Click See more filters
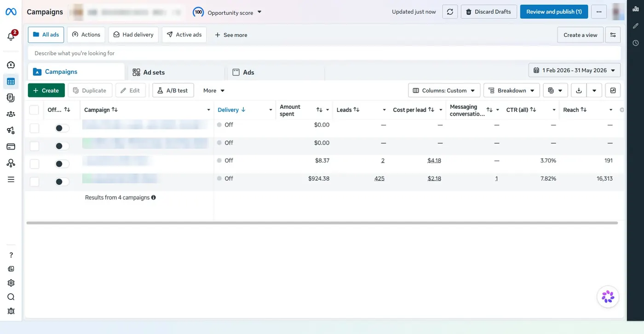The width and height of the screenshot is (644, 334). click(x=231, y=35)
